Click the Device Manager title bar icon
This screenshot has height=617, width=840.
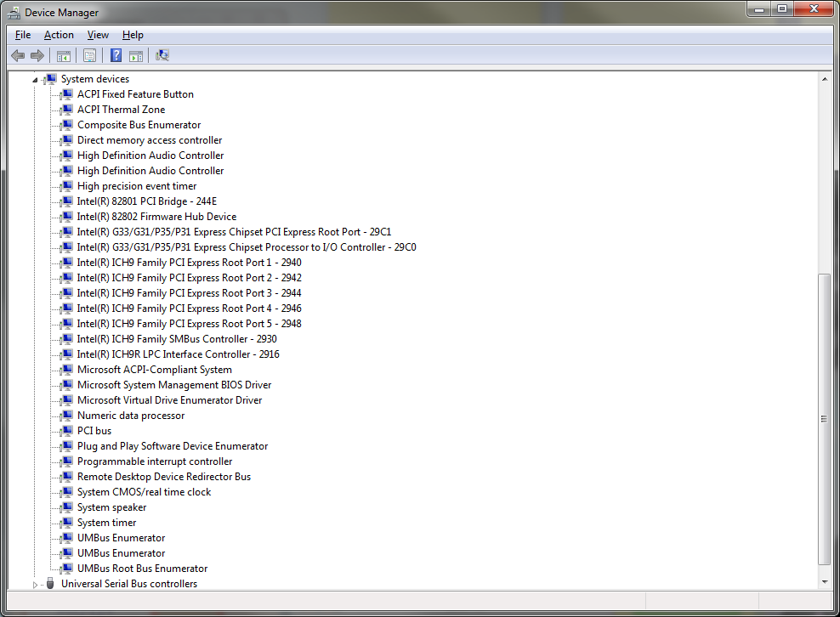click(x=14, y=12)
